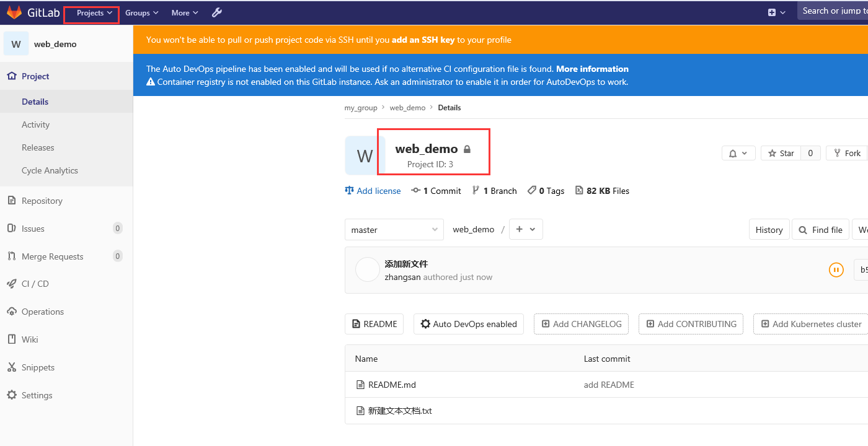Open the Projects dropdown menu
This screenshot has width=868, height=446.
pos(94,13)
